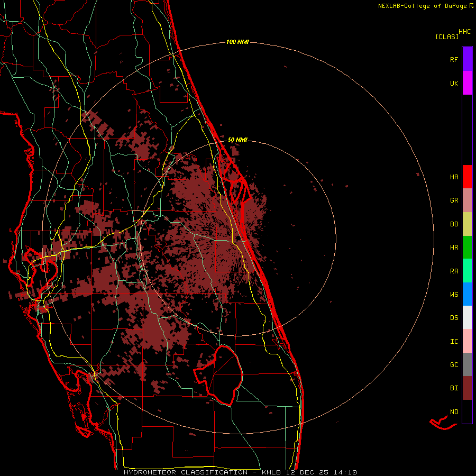Click the GR pink legend color swatch
The width and height of the screenshot is (476, 476).
[467, 200]
